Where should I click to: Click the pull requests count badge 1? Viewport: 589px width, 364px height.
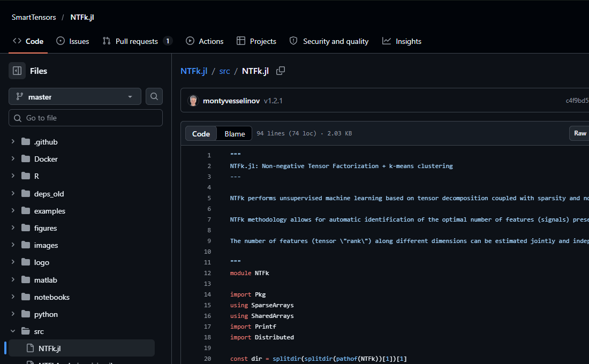[x=168, y=41]
